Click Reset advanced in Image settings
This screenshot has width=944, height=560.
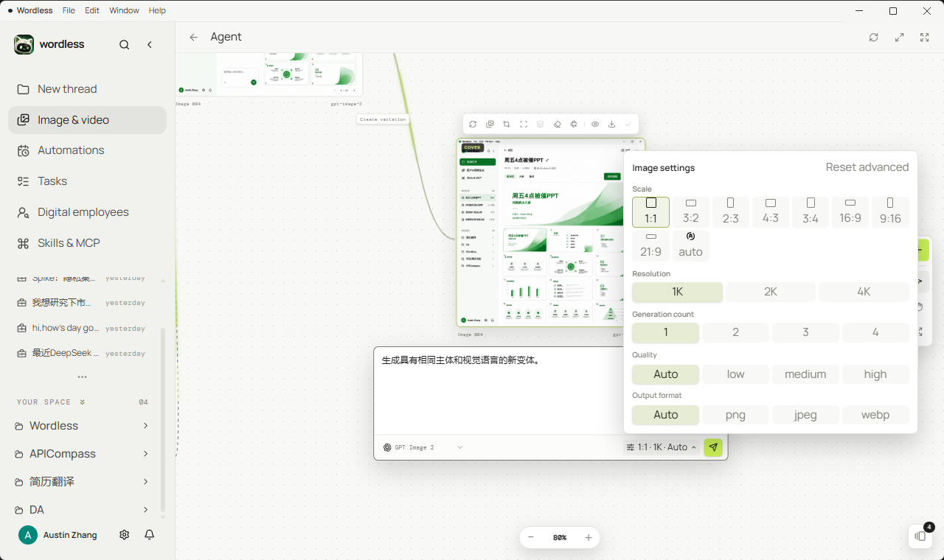coord(867,167)
